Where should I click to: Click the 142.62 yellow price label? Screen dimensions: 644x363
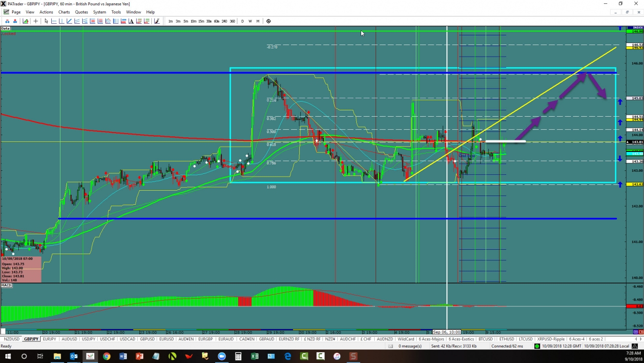[635, 184]
